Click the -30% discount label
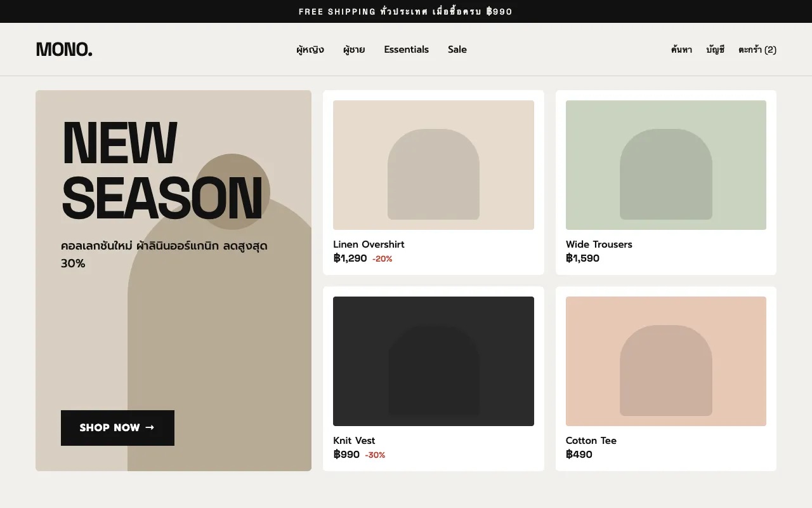 pos(375,455)
